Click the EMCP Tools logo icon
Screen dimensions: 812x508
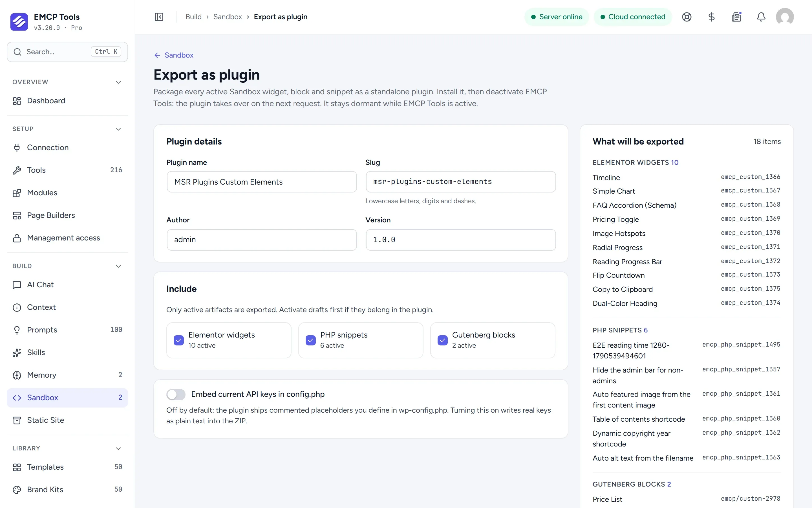pyautogui.click(x=19, y=22)
